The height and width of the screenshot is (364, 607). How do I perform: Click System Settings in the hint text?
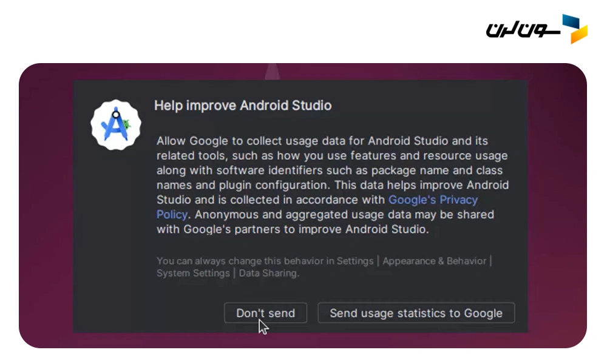(x=193, y=273)
